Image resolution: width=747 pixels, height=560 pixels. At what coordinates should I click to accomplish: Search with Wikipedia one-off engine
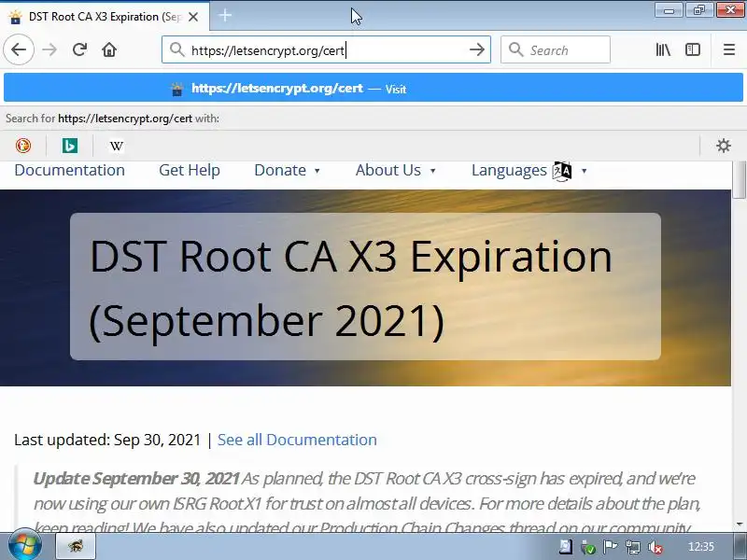point(116,146)
